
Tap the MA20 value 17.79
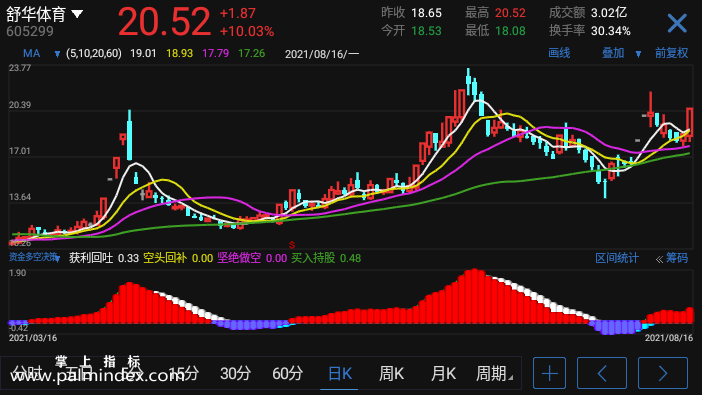215,54
